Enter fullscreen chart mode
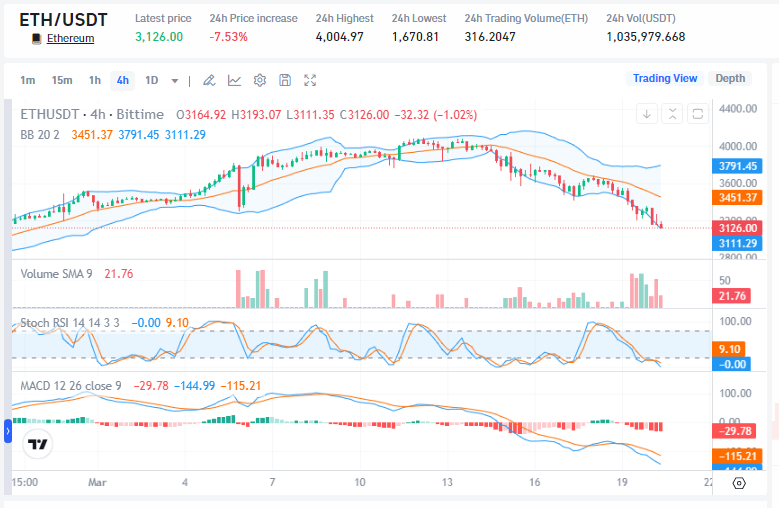 click(310, 80)
